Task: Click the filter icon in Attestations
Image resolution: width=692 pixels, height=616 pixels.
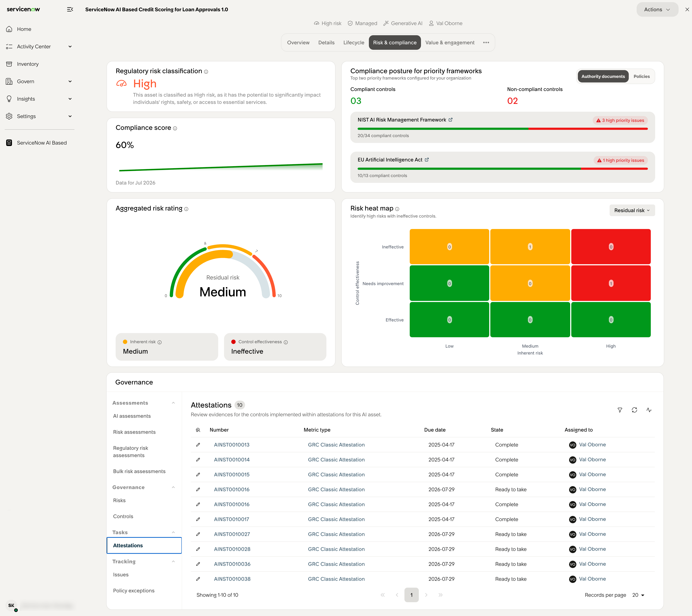Action: [x=620, y=410]
